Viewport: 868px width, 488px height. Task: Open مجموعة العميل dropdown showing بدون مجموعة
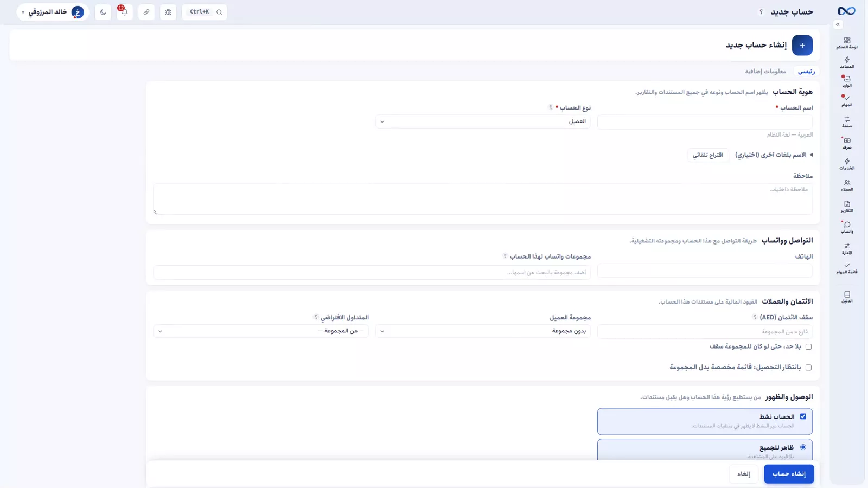(x=483, y=331)
